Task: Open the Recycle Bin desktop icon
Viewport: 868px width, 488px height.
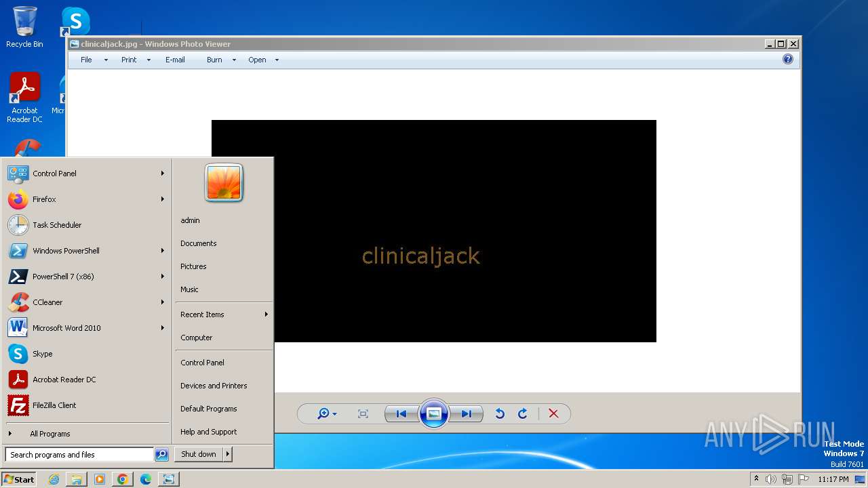Action: pyautogui.click(x=24, y=27)
